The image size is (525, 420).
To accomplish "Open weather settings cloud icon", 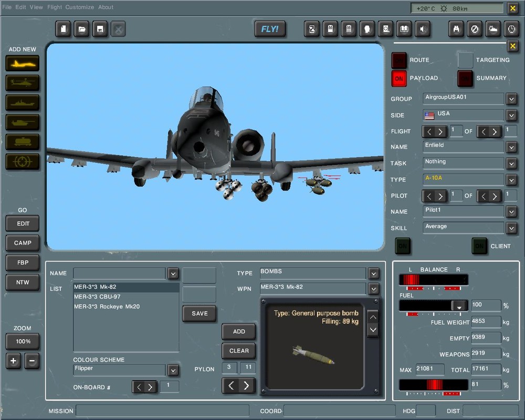I will 493,29.
